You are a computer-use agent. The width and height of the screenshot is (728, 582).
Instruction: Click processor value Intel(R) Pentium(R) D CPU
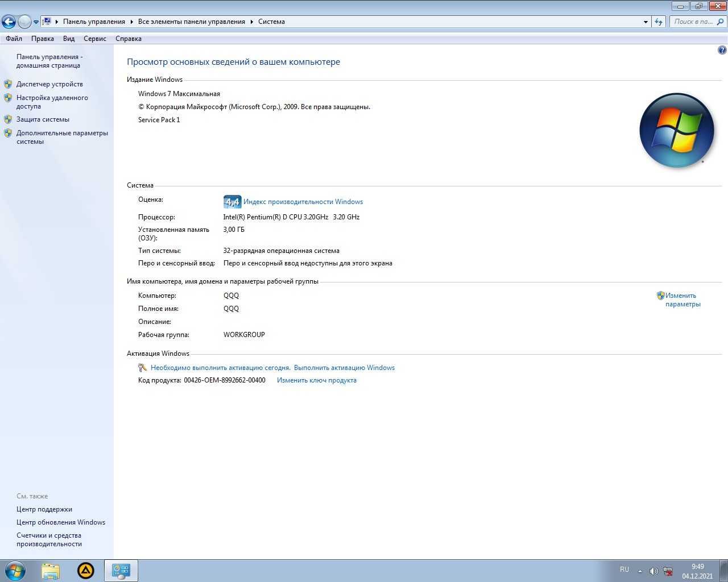pyautogui.click(x=291, y=217)
